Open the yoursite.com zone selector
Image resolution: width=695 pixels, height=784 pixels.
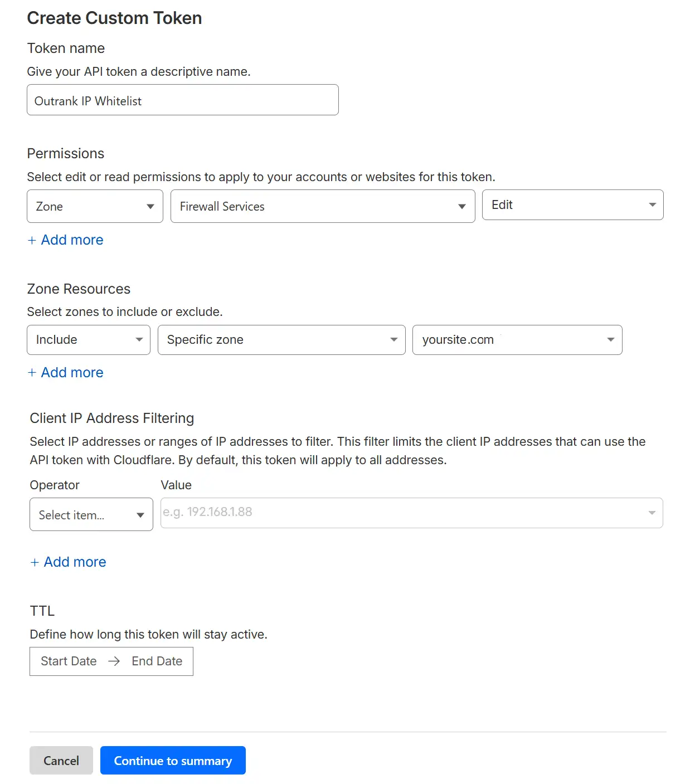(x=517, y=339)
